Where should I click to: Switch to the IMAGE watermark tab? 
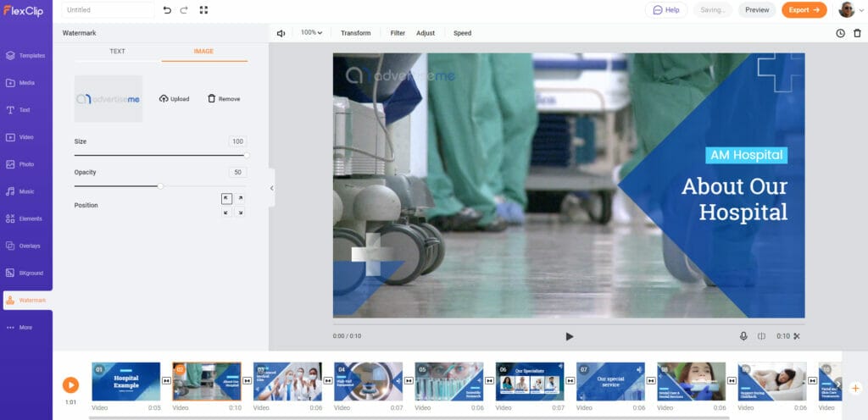(203, 52)
